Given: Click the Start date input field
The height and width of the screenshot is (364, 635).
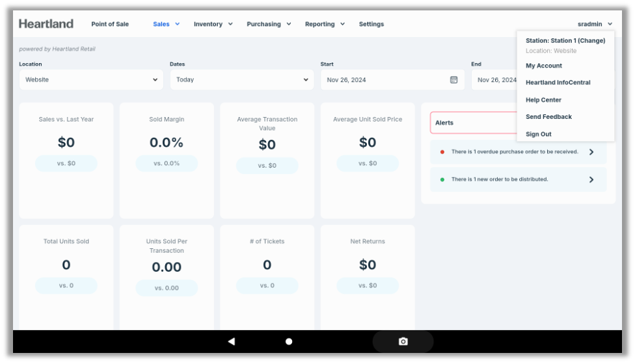Looking at the screenshot, I should 384,80.
